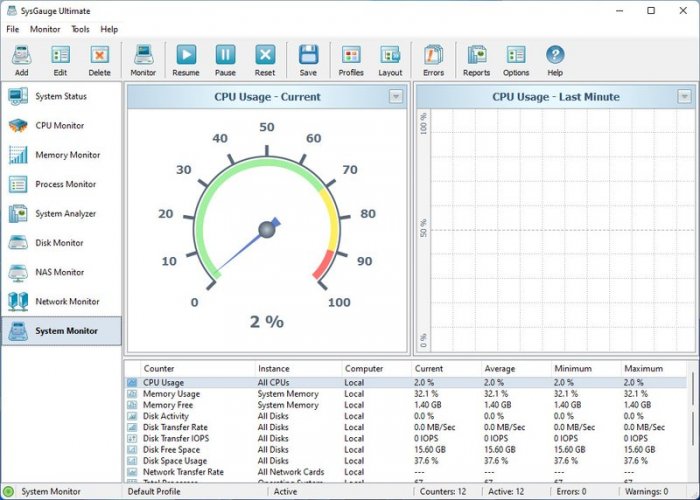Open the Profiles toolbar icon
Viewport: 700px width, 500px height.
click(351, 56)
